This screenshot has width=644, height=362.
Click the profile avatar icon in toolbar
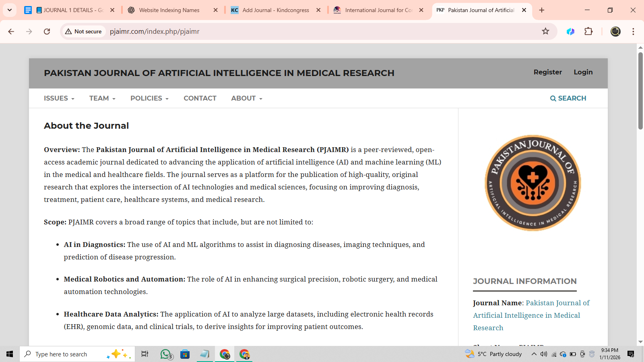click(615, 31)
